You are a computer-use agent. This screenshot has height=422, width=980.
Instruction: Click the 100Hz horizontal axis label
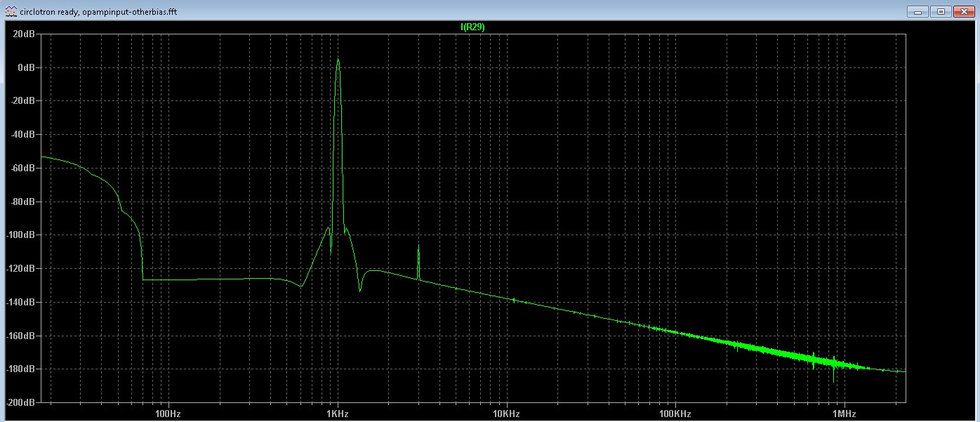click(168, 414)
